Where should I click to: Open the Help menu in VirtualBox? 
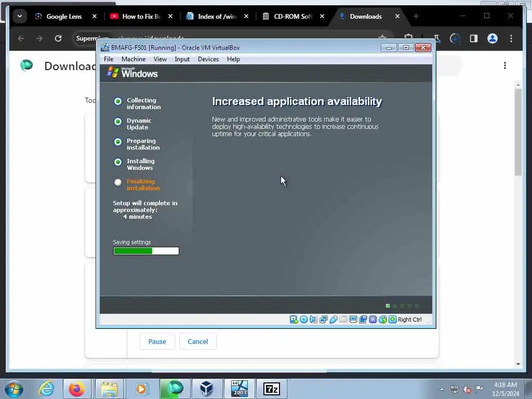pos(233,59)
